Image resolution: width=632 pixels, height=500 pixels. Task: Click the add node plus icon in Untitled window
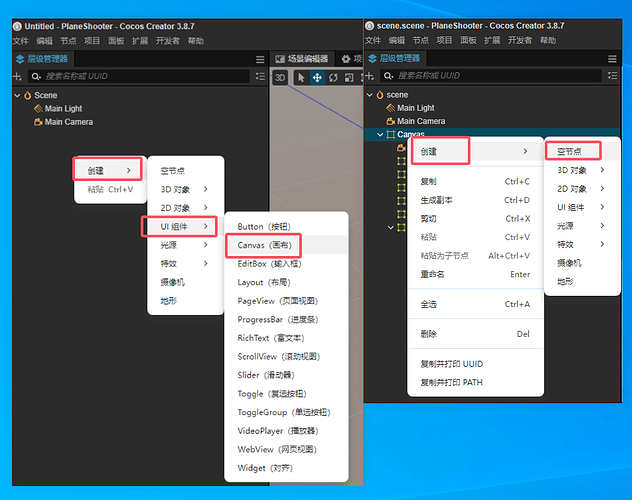coord(17,76)
